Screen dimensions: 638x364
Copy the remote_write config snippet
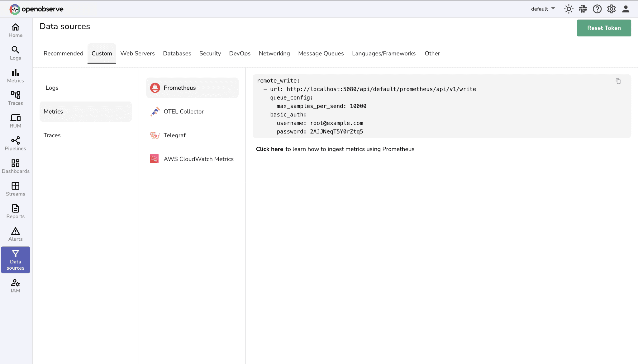[618, 81]
